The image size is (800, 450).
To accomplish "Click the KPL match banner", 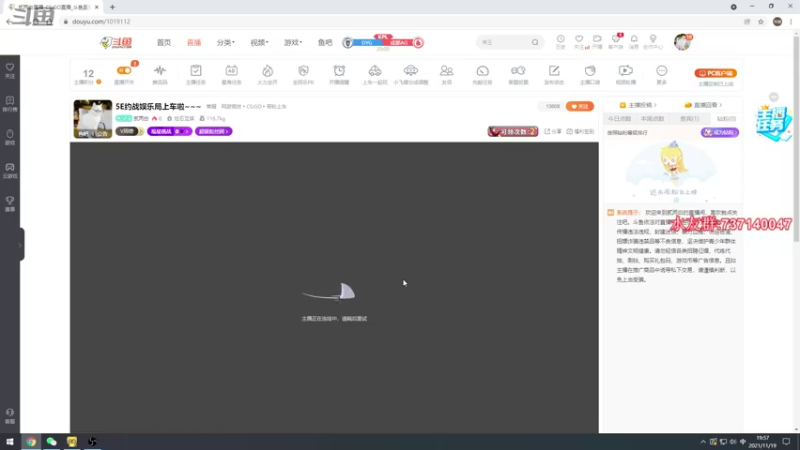I will click(x=383, y=42).
